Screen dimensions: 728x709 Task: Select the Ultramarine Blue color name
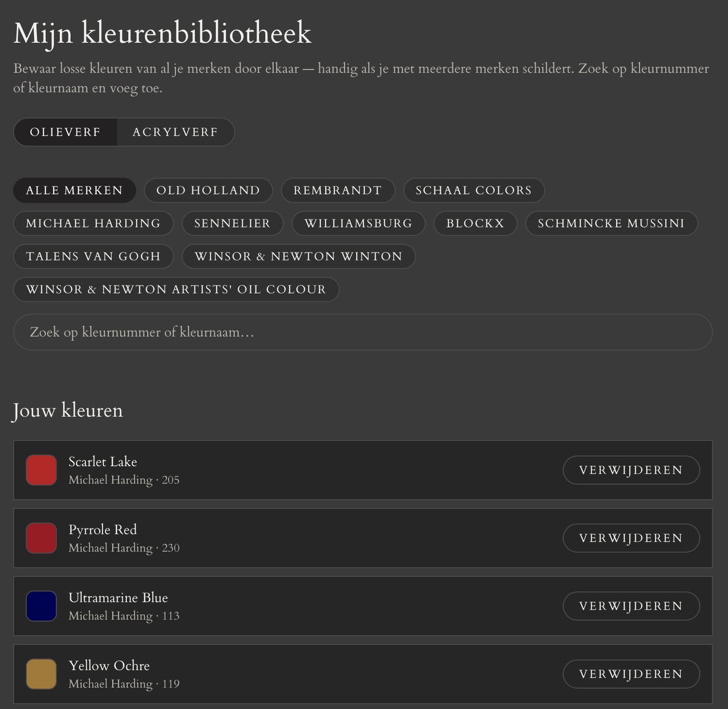pos(118,598)
